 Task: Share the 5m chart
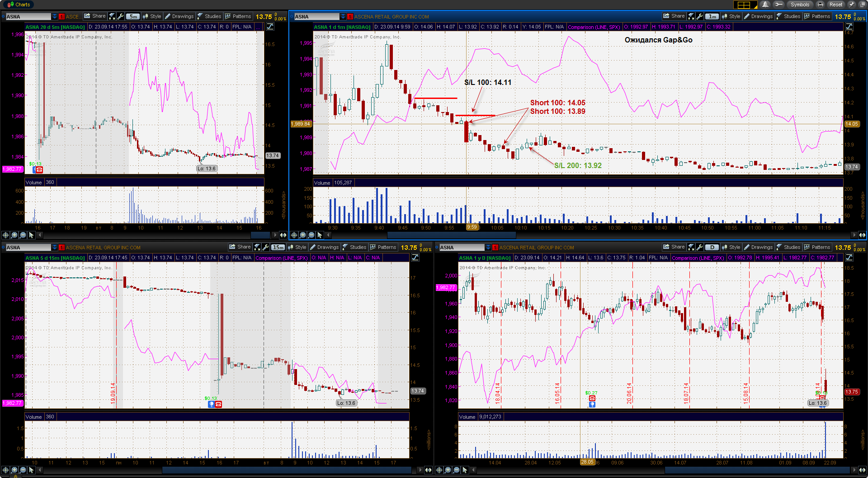(x=95, y=16)
